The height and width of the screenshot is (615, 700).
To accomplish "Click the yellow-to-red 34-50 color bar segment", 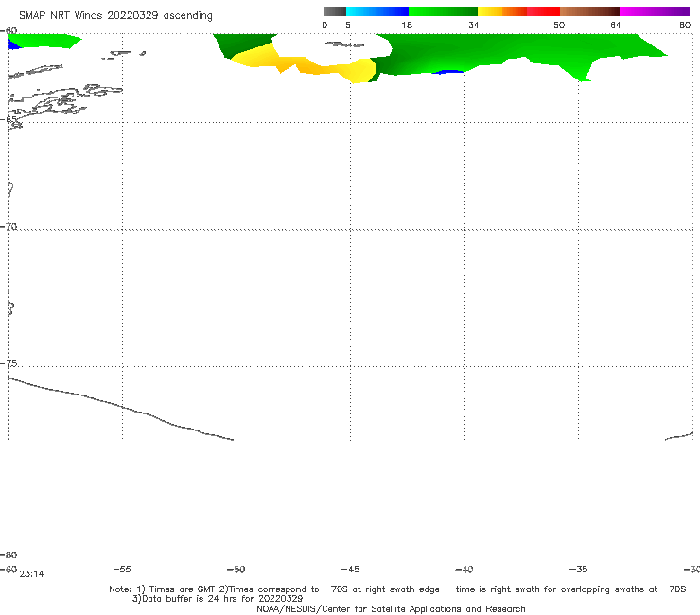I will pyautogui.click(x=518, y=11).
